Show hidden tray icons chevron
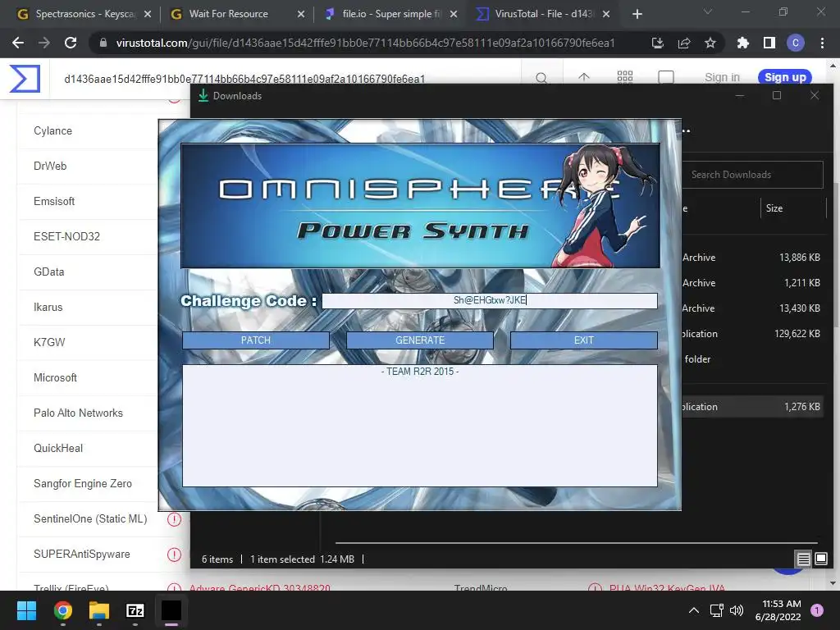Image resolution: width=840 pixels, height=630 pixels. pyautogui.click(x=694, y=610)
